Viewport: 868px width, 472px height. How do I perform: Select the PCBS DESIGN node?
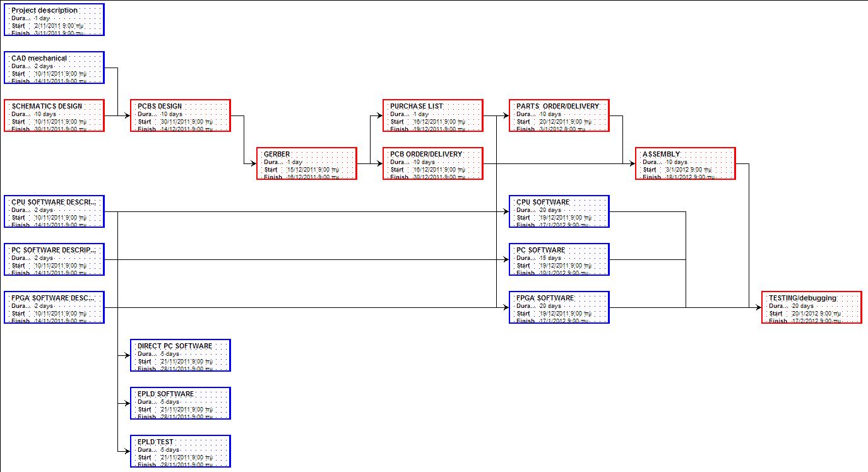click(181, 115)
